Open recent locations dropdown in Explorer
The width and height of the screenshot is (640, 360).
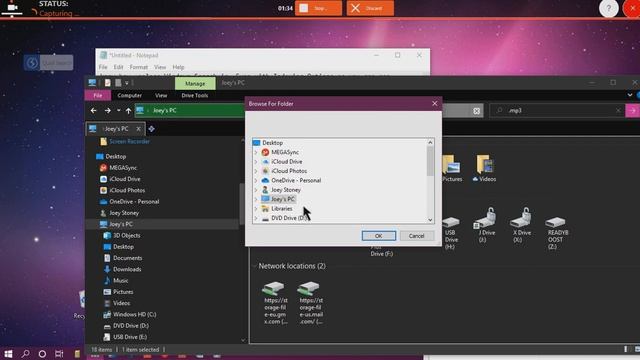pos(118,111)
